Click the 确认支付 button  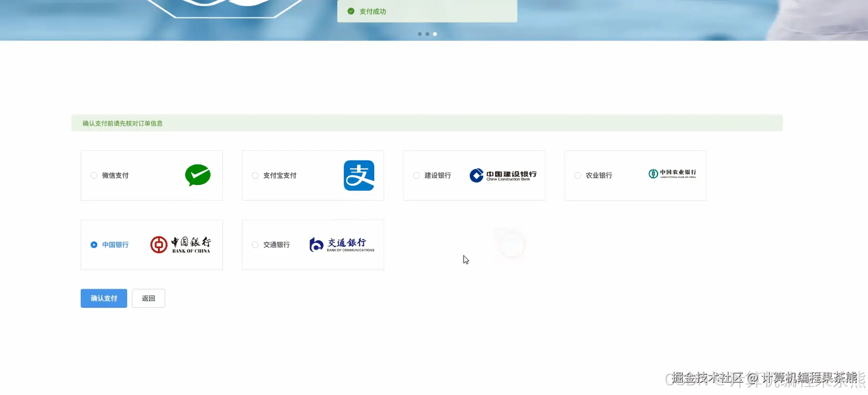click(104, 298)
